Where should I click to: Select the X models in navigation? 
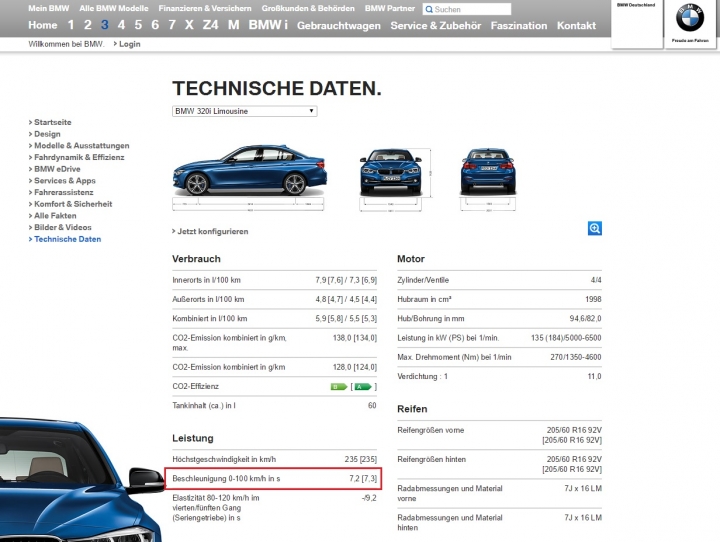coord(189,25)
